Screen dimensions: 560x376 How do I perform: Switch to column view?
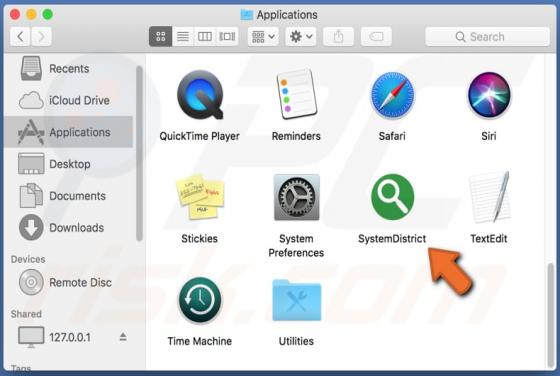205,36
